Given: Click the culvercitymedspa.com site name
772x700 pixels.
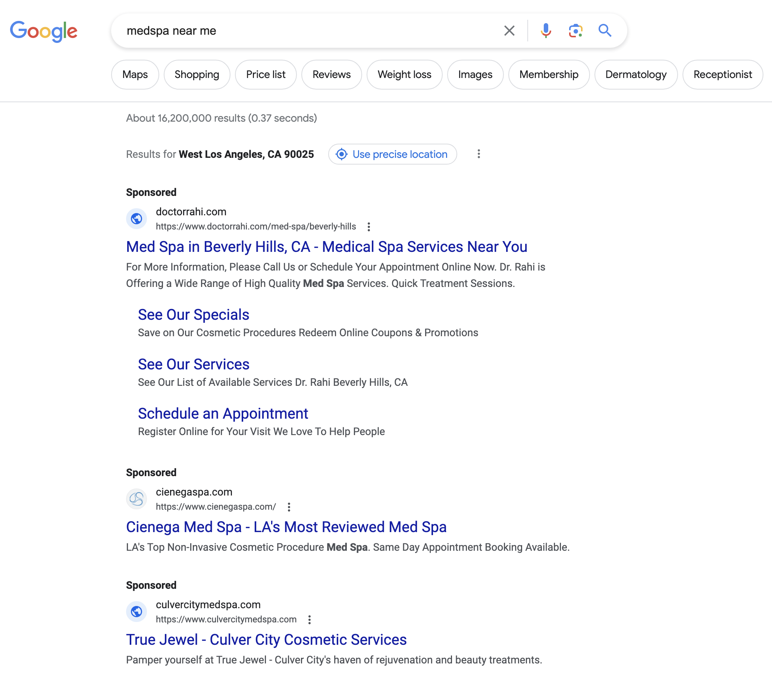Looking at the screenshot, I should pyautogui.click(x=208, y=604).
